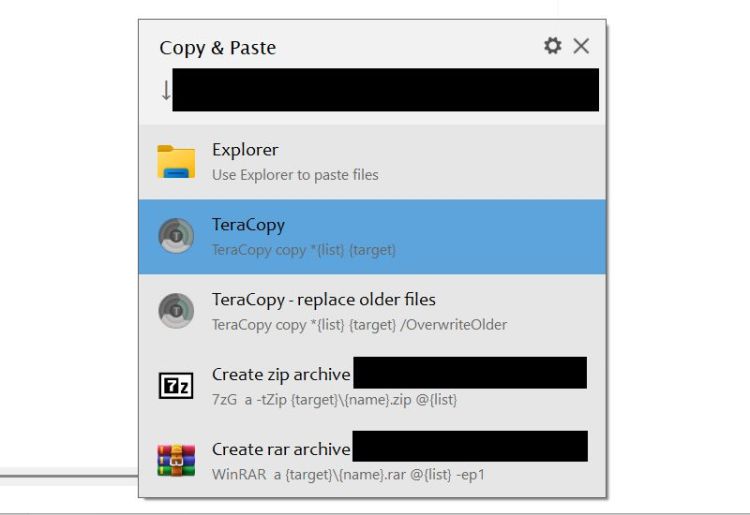Click the down arrow beside target path

166,90
